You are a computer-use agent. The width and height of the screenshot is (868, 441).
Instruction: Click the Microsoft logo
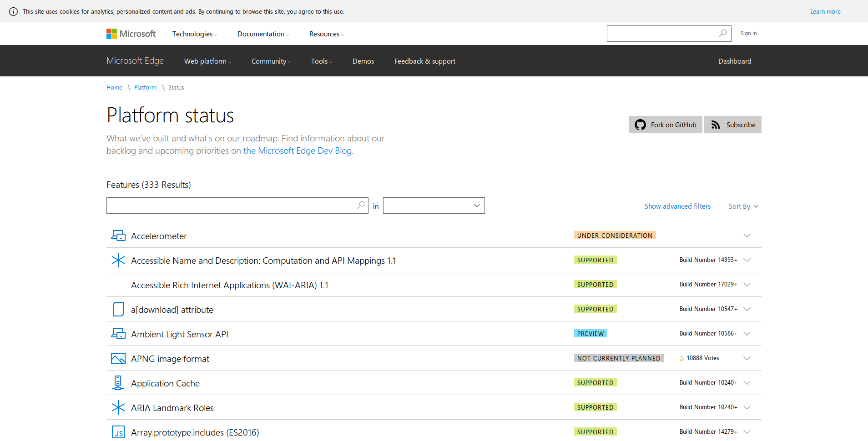[x=131, y=34]
